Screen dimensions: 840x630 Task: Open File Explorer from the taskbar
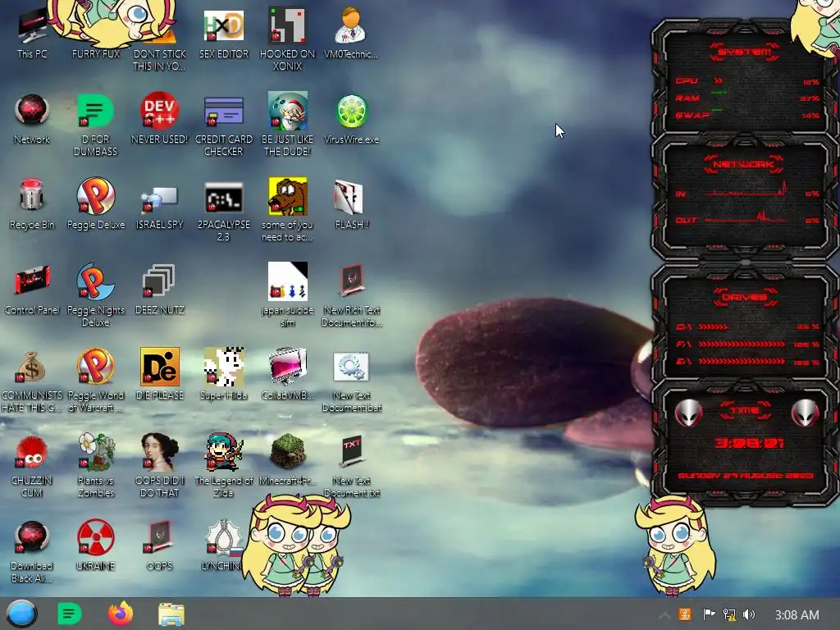[171, 614]
